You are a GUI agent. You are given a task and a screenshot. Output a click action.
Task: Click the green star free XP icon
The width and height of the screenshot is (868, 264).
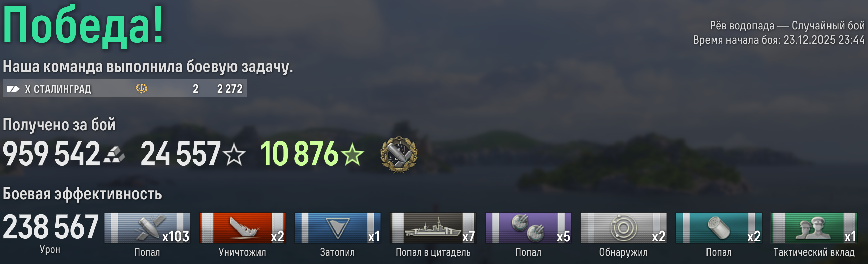tap(352, 154)
